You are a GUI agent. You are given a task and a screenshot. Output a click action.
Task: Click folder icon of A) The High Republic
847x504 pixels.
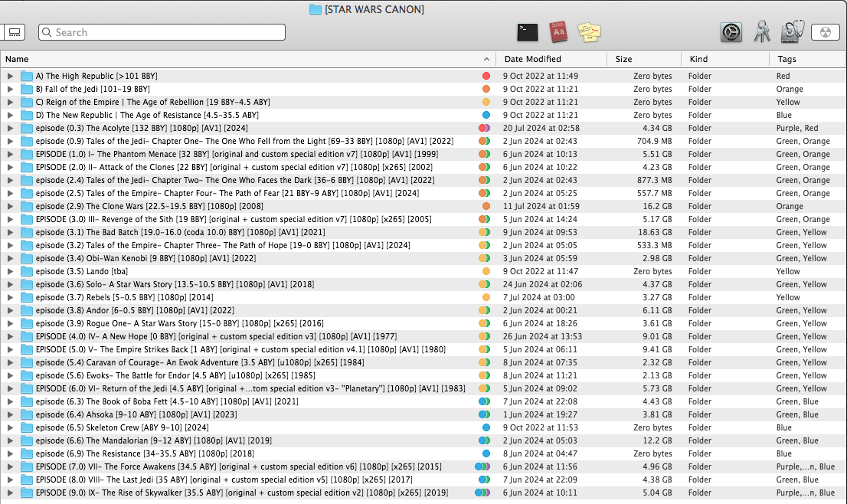click(x=27, y=76)
